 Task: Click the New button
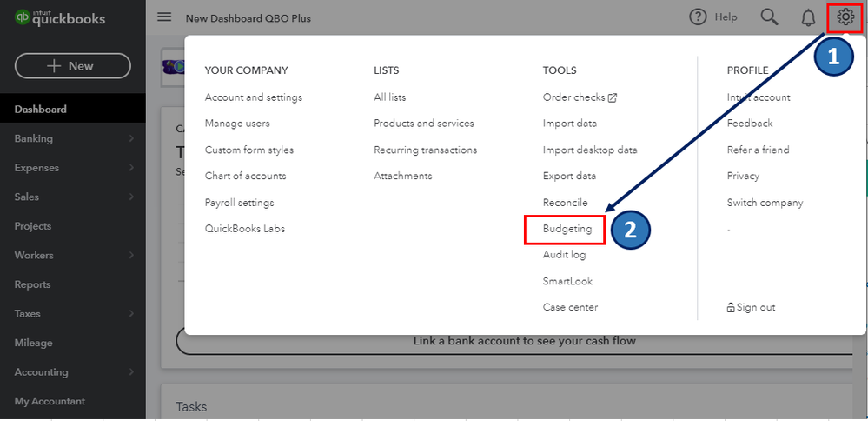coord(73,66)
